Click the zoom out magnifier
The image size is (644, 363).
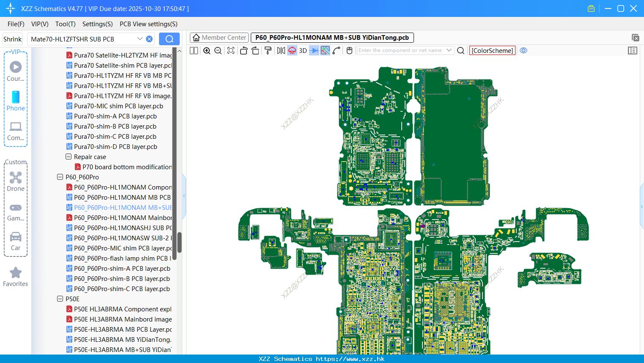(x=218, y=50)
